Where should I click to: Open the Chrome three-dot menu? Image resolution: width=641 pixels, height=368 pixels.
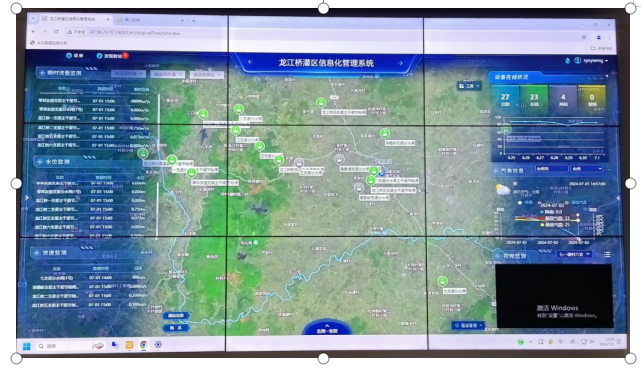pos(610,37)
